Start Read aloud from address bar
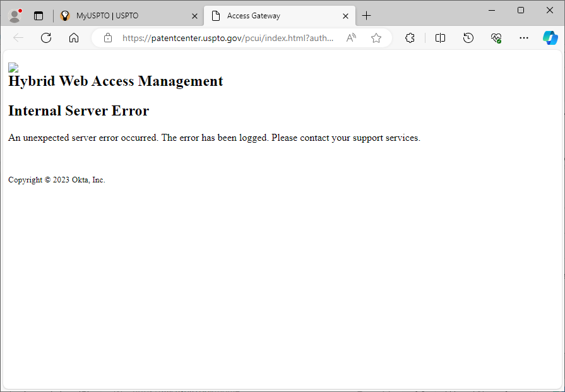This screenshot has height=392, width=565. click(352, 38)
